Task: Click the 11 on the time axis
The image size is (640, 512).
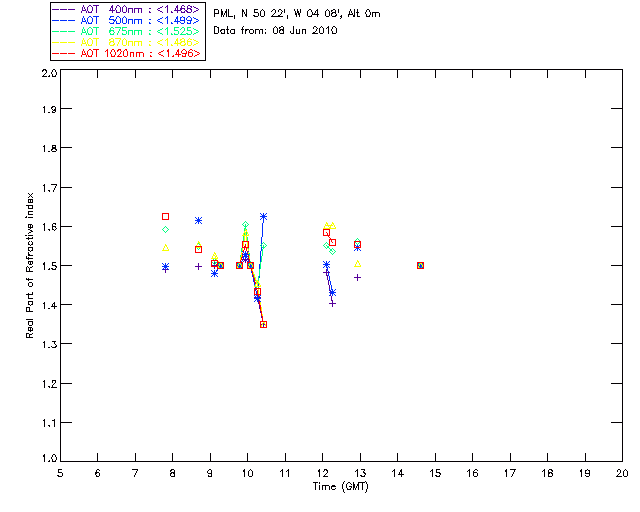Action: click(285, 473)
